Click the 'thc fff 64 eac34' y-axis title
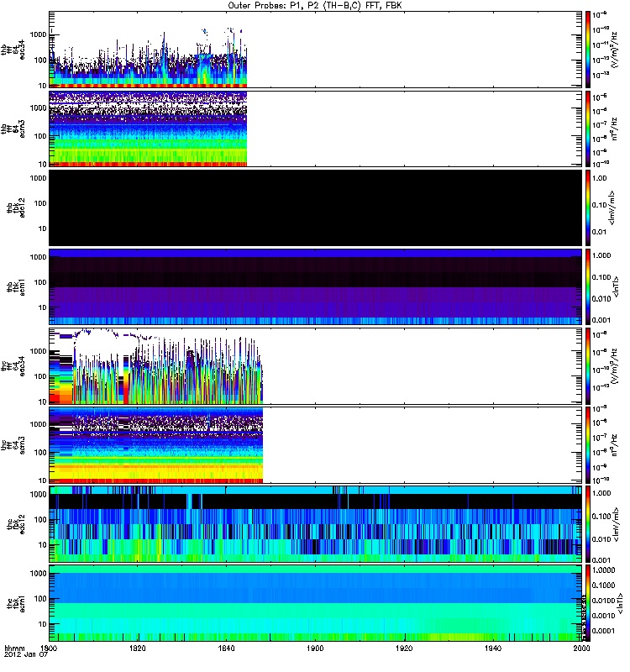This screenshot has height=672, width=630. pyautogui.click(x=13, y=366)
